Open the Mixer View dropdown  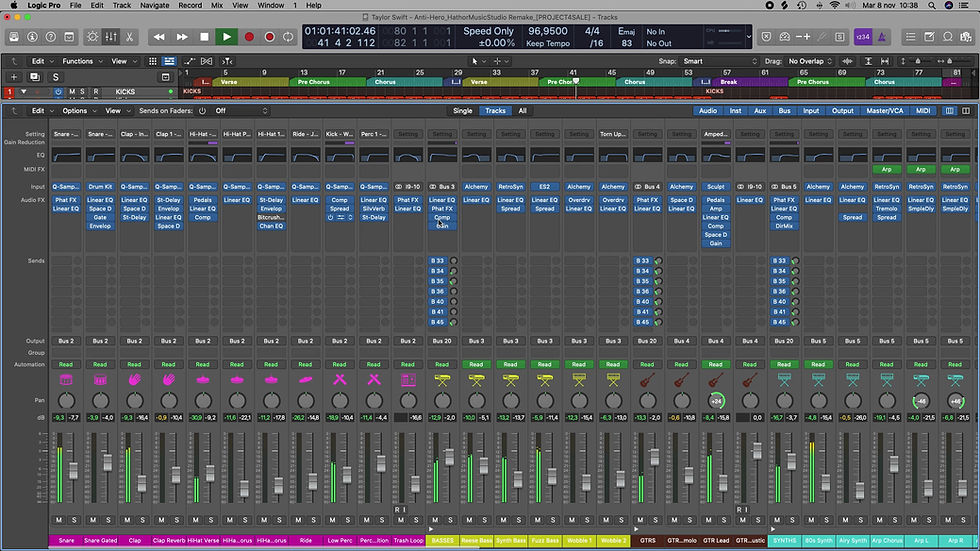point(118,111)
